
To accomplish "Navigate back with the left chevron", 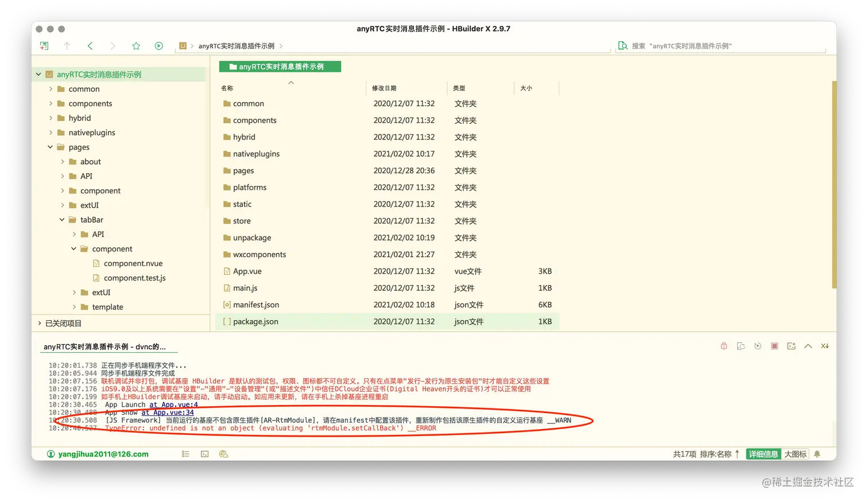I will tap(90, 46).
